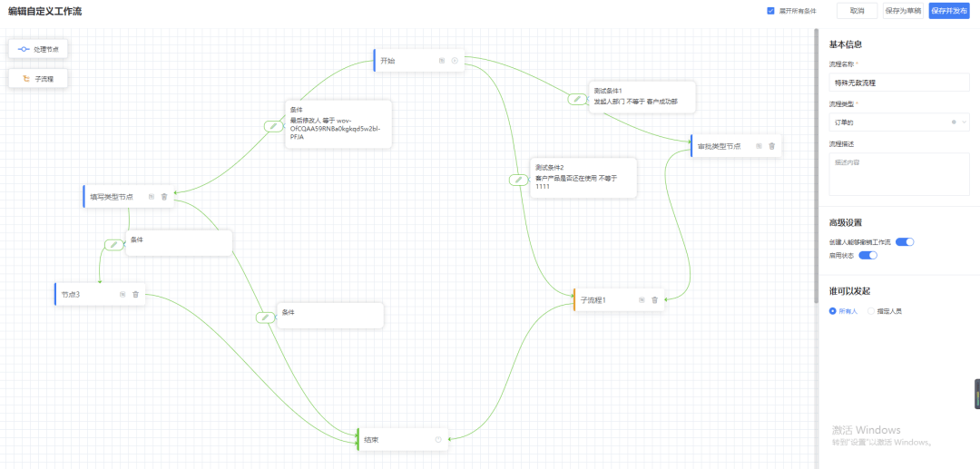Click the 取消 button
Viewport: 980px width, 469px height.
pos(857,11)
